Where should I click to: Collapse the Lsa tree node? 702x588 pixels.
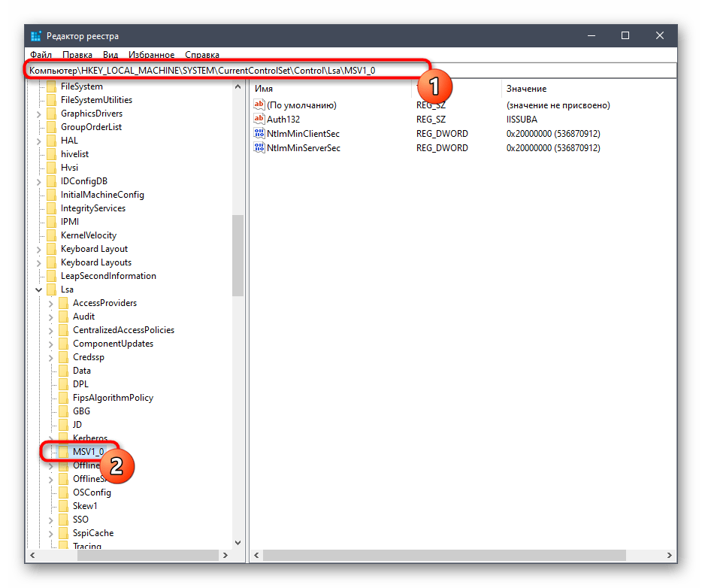pos(38,289)
